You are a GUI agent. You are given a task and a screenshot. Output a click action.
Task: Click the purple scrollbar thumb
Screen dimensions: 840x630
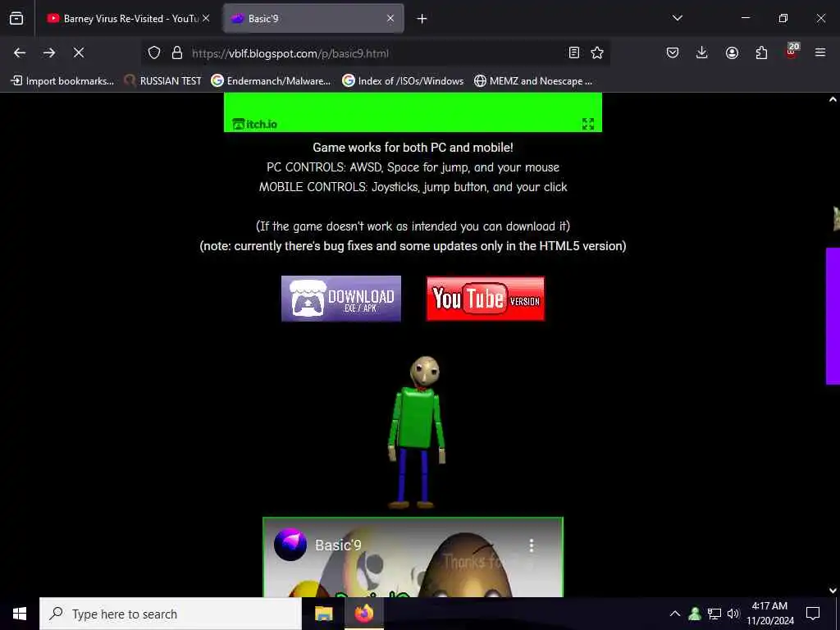(833, 316)
